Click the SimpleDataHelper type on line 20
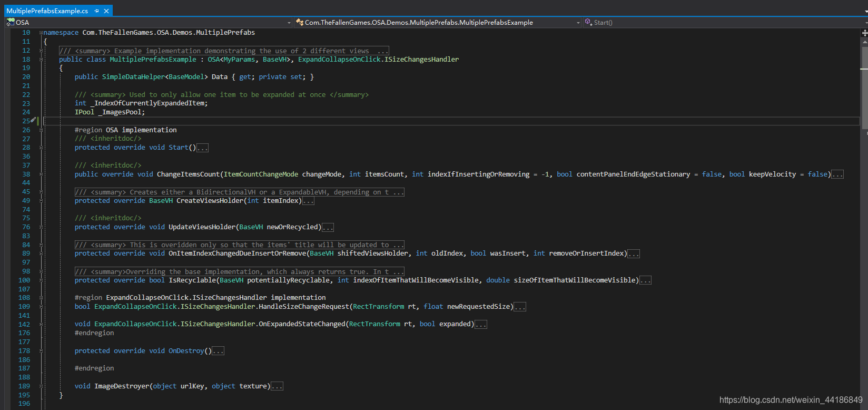The image size is (868, 410). [x=133, y=77]
